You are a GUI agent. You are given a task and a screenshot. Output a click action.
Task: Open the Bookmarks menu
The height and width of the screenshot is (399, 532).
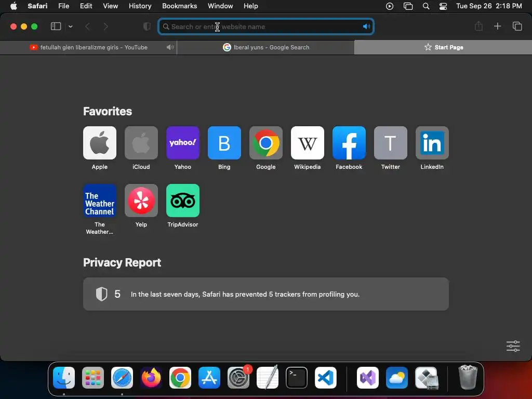179,6
